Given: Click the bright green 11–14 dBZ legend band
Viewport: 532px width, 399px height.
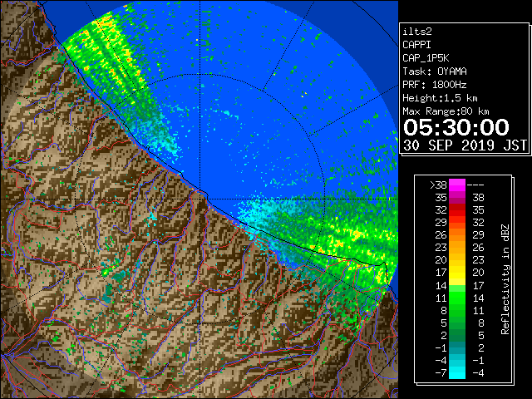Looking at the screenshot, I should [x=457, y=298].
